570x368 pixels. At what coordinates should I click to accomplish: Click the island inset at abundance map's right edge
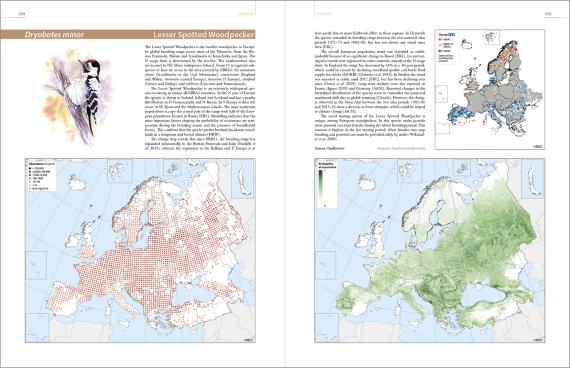click(x=243, y=179)
